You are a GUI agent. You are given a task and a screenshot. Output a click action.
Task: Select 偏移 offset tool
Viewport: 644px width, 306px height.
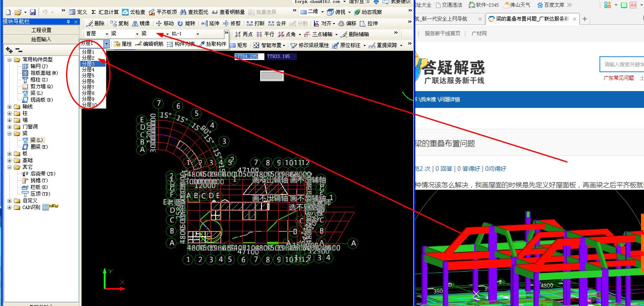point(347,24)
